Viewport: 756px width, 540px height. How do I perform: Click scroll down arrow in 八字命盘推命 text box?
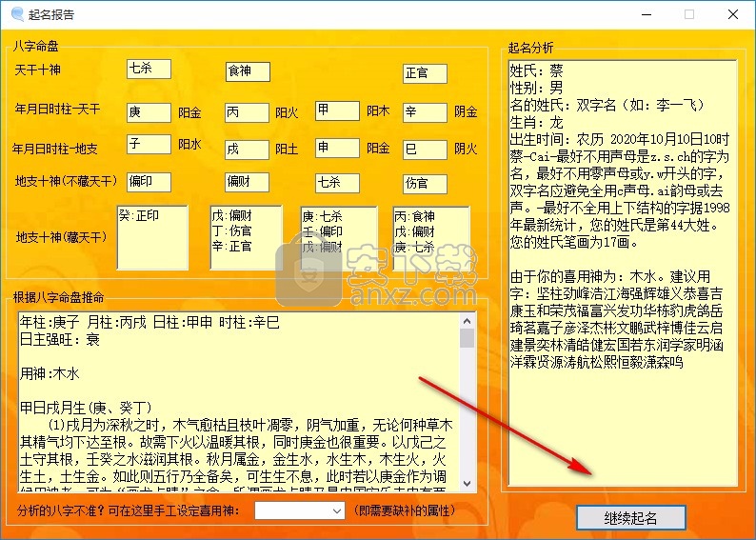(467, 483)
